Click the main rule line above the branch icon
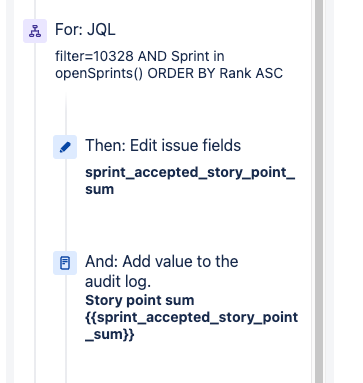Image resolution: width=363 pixels, height=383 pixels. pos(35,9)
